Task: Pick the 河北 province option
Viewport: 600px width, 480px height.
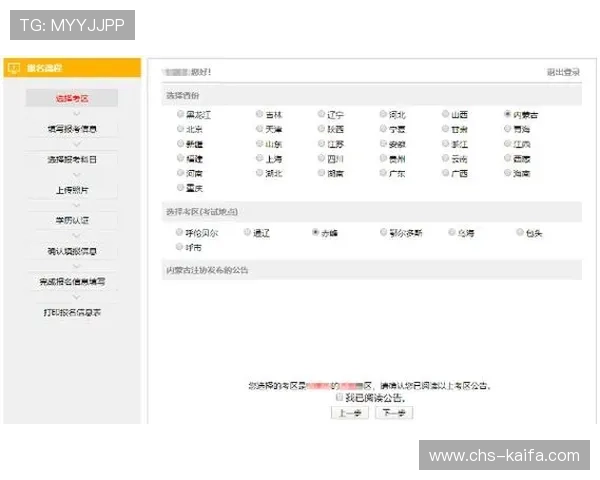Action: click(x=383, y=114)
